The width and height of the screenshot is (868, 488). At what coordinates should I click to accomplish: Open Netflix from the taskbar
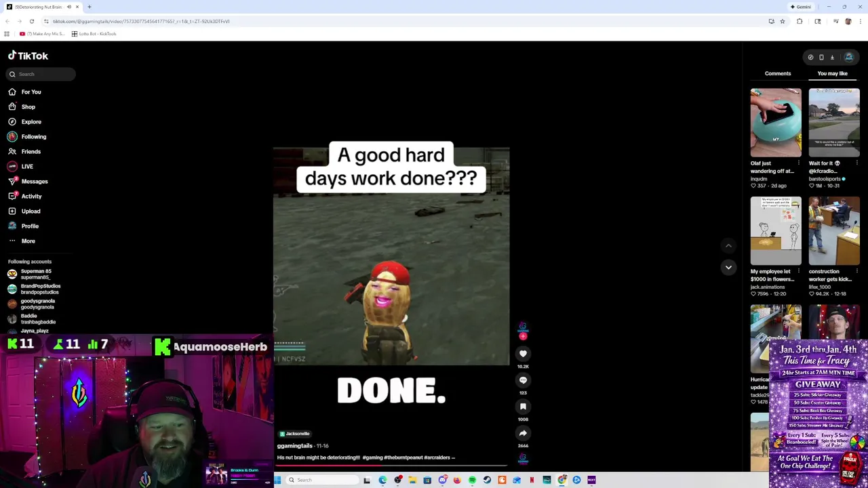532,480
